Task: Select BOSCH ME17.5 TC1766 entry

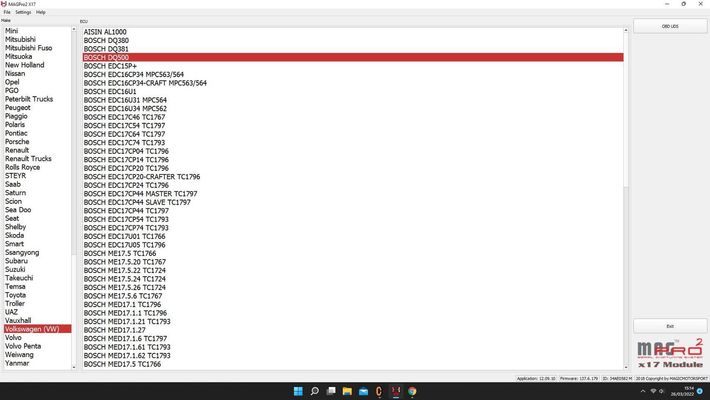Action: pos(353,253)
